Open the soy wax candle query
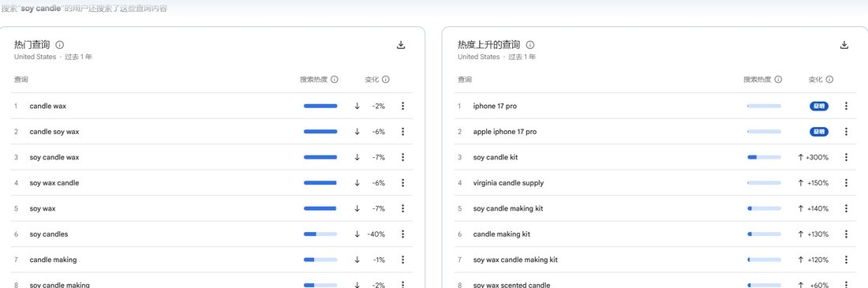Viewport: 868px width, 288px height. pyautogui.click(x=54, y=183)
